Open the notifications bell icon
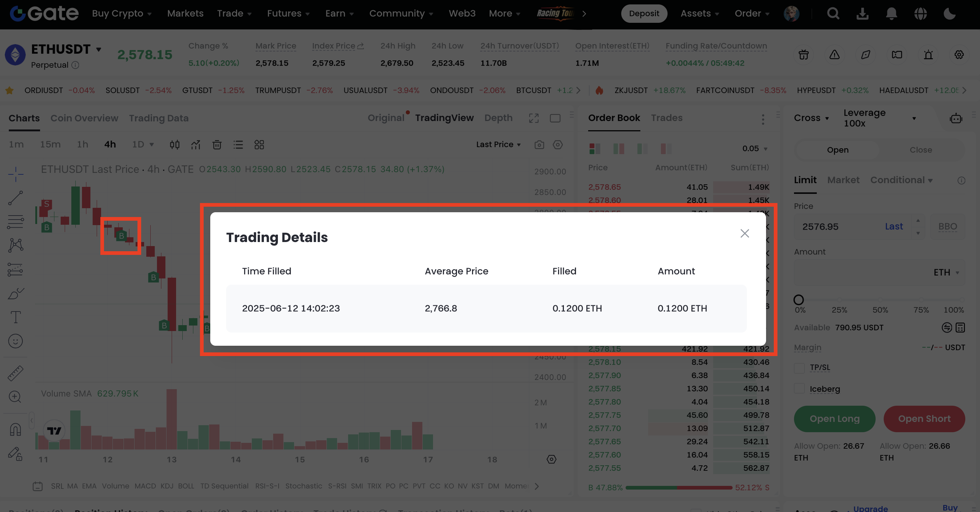The image size is (980, 512). click(891, 14)
